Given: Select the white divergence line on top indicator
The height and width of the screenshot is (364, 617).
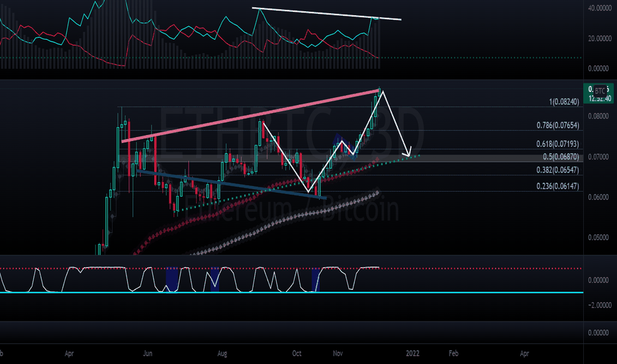Looking at the screenshot, I should [326, 13].
